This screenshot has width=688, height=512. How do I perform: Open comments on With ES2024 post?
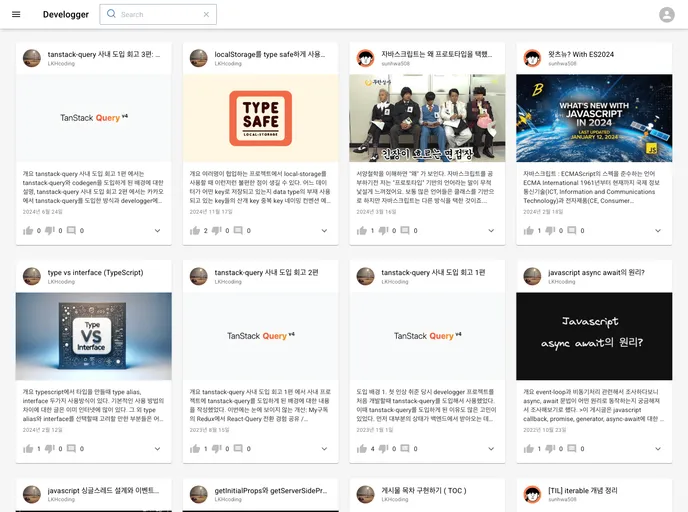click(x=571, y=230)
